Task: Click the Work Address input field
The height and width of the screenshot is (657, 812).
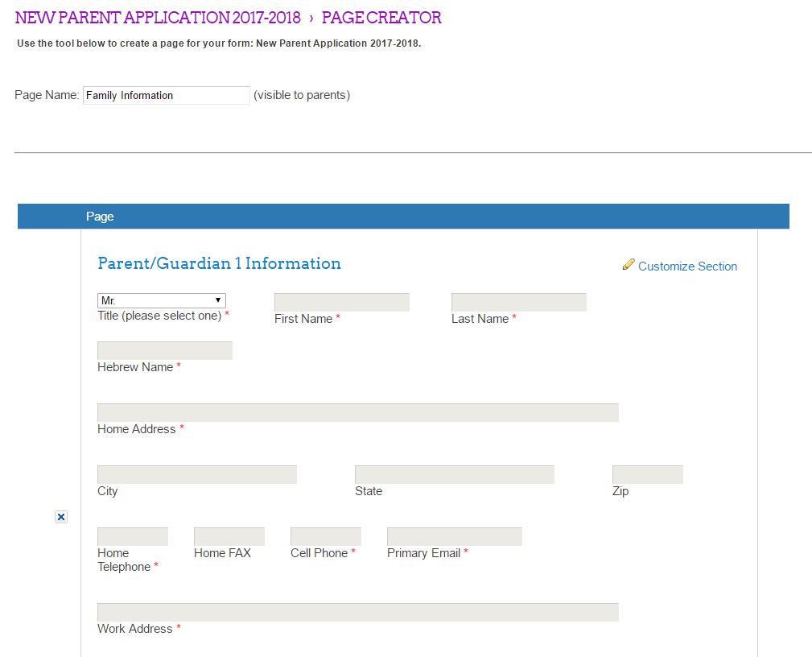Action: [x=357, y=613]
